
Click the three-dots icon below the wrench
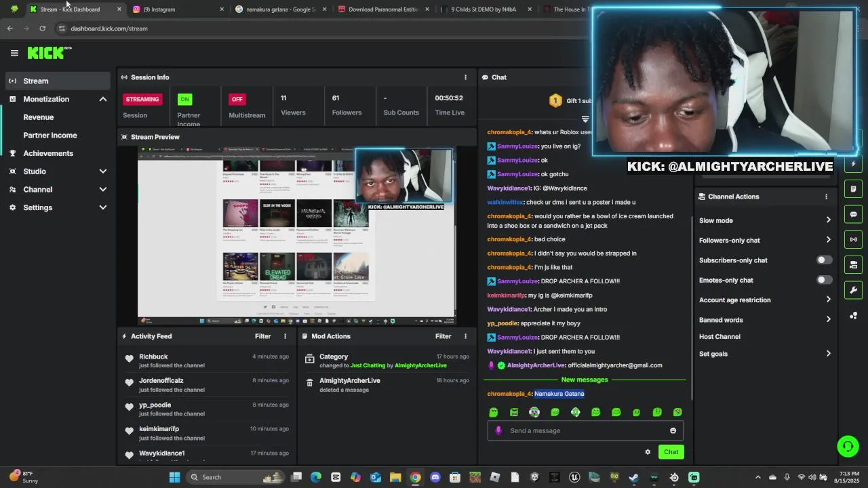853,316
